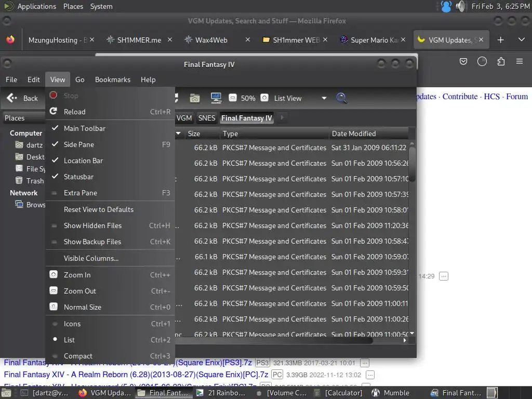
Task: Click the workspace switcher in bottom panel
Action: tap(492, 393)
